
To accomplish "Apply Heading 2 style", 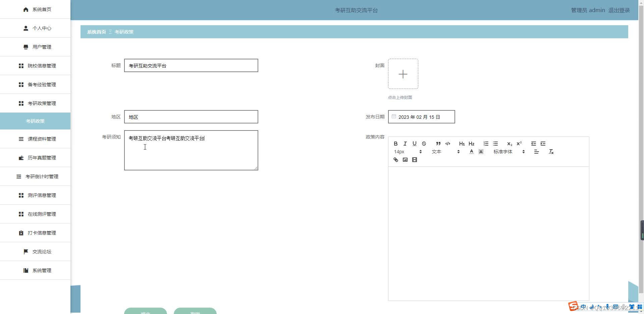I will [x=471, y=144].
